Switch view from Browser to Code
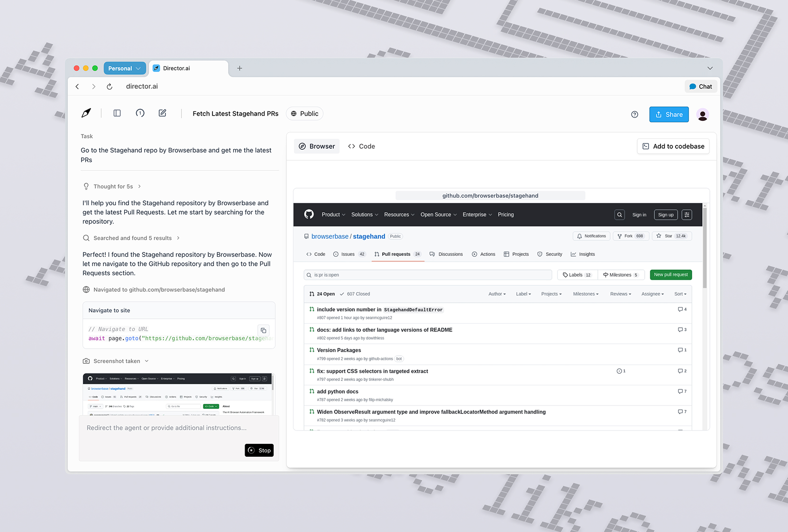Image resolution: width=788 pixels, height=532 pixels. pyautogui.click(x=361, y=146)
